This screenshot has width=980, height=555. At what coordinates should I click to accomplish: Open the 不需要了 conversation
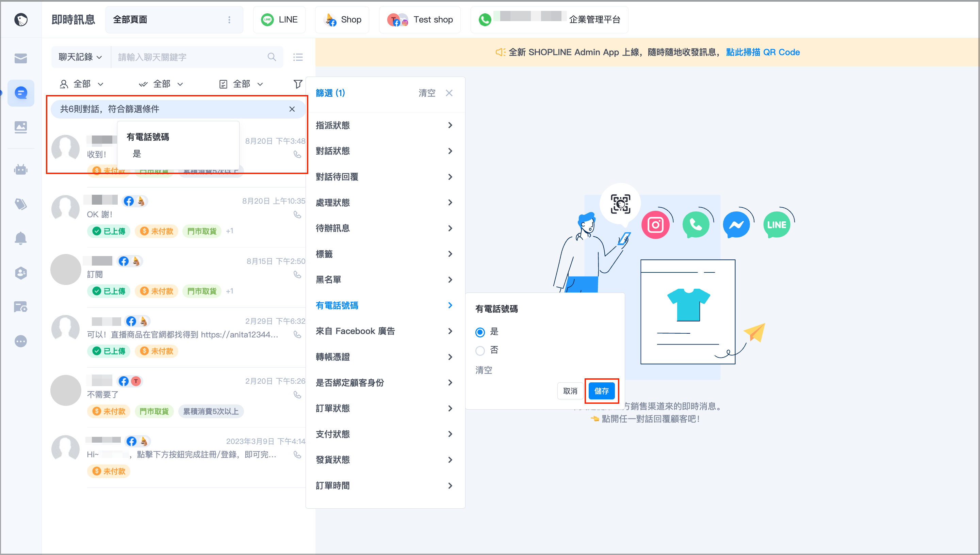(x=178, y=397)
